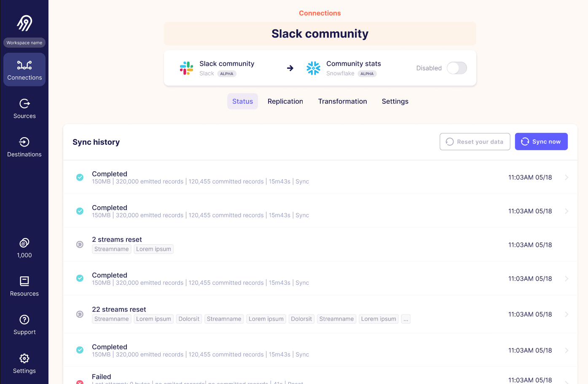Switch to the Replication tab
588x384 pixels.
click(285, 101)
